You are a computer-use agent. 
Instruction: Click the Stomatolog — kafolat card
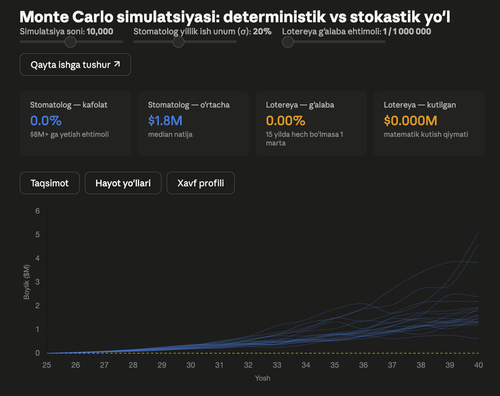[x=75, y=124]
